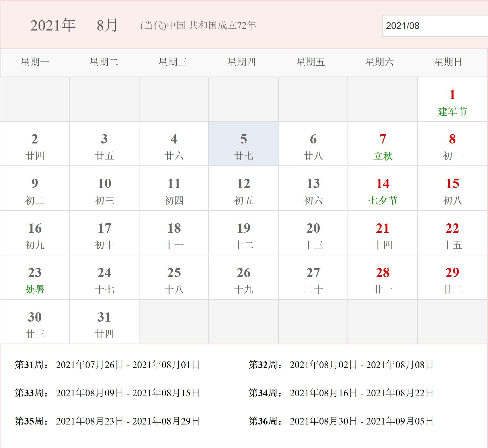This screenshot has width=488, height=448.
Task: Click the 星期六 column header
Action: click(x=379, y=62)
